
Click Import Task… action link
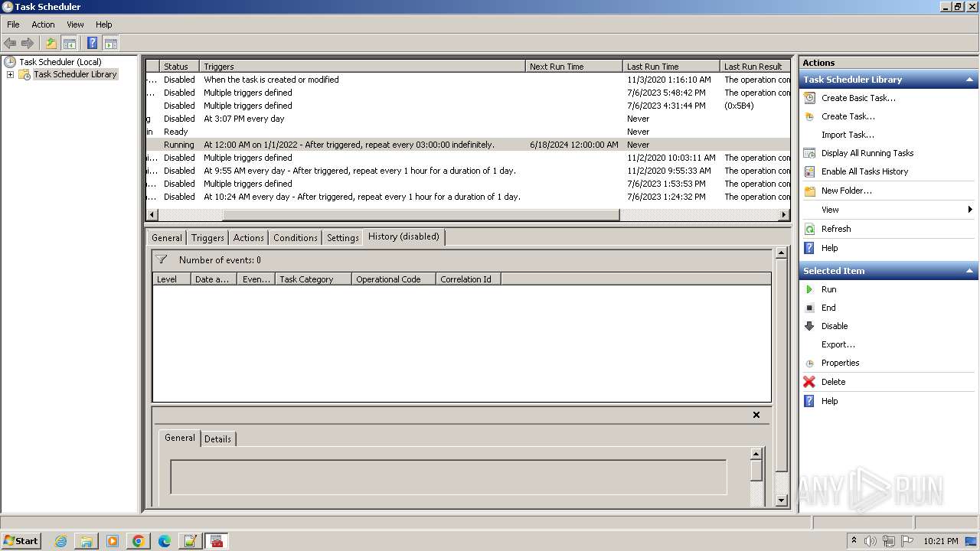(x=848, y=135)
